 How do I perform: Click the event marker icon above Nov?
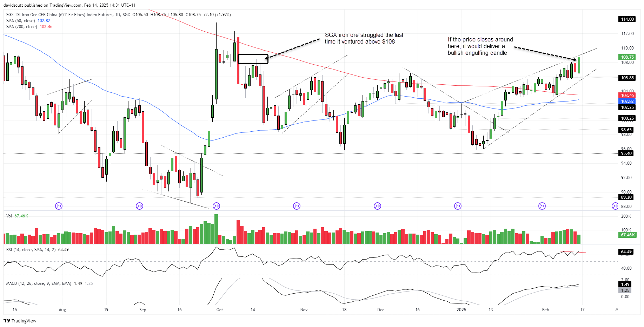297,206
